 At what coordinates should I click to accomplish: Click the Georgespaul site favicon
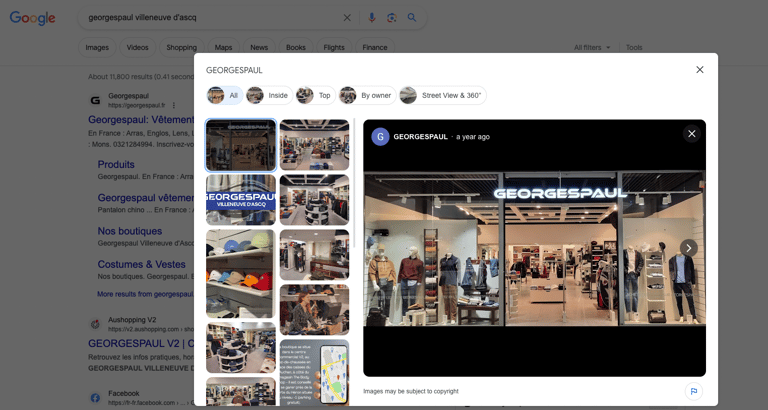click(x=95, y=100)
